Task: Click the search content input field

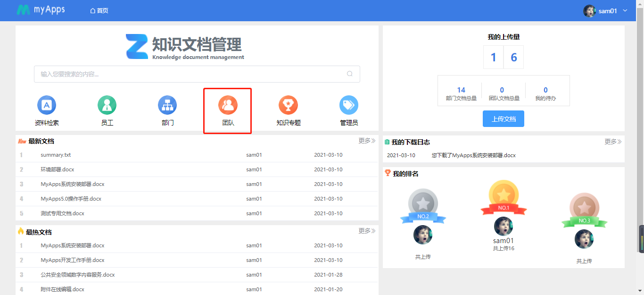Action: 189,74
